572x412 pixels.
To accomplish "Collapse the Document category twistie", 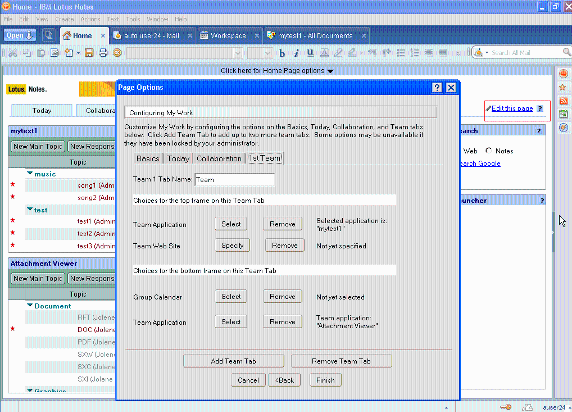I will click(x=30, y=305).
